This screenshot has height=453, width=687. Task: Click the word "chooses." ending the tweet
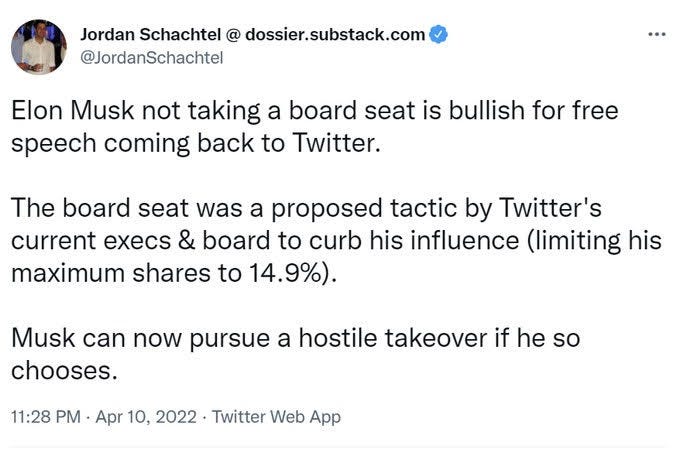click(64, 371)
